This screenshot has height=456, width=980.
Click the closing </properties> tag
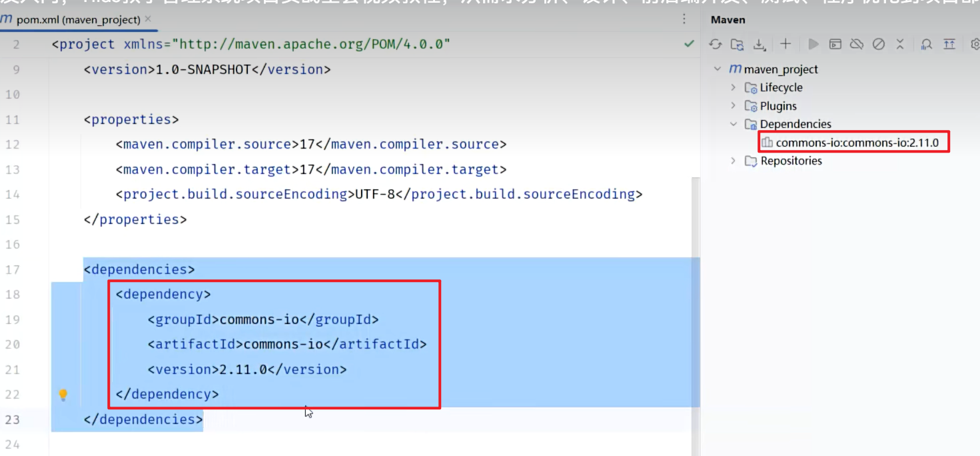pyautogui.click(x=135, y=219)
